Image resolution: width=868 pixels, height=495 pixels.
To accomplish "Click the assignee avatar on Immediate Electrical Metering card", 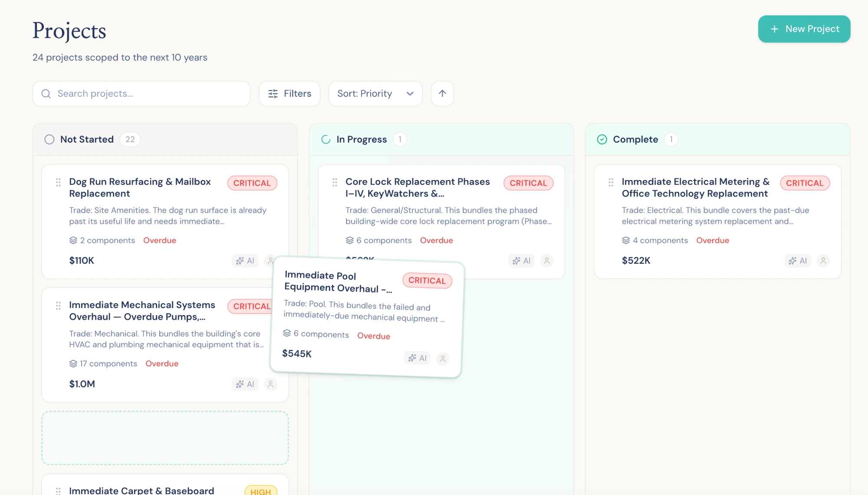I will 823,261.
